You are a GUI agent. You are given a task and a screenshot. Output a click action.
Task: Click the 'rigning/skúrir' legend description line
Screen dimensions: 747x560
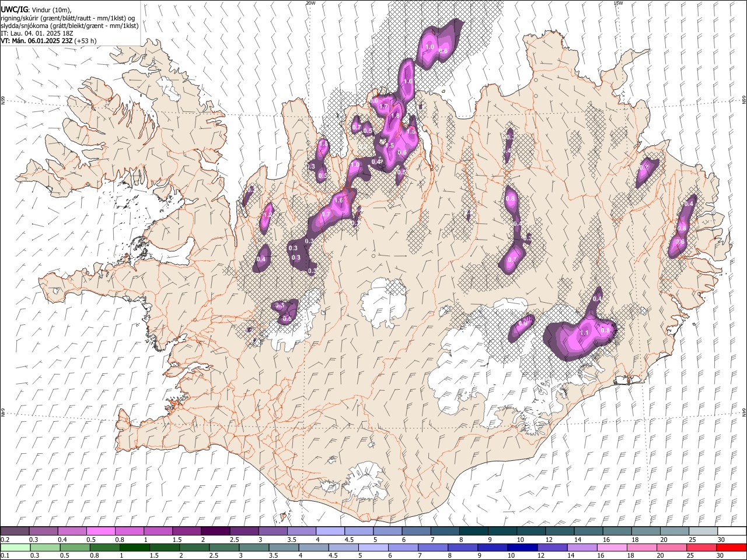68,18
